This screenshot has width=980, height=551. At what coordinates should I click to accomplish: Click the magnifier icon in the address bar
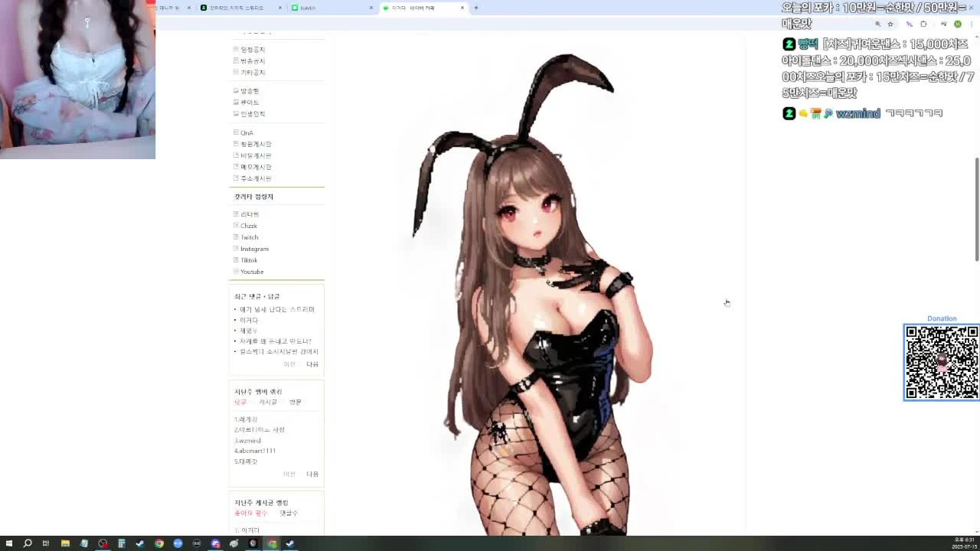point(877,24)
